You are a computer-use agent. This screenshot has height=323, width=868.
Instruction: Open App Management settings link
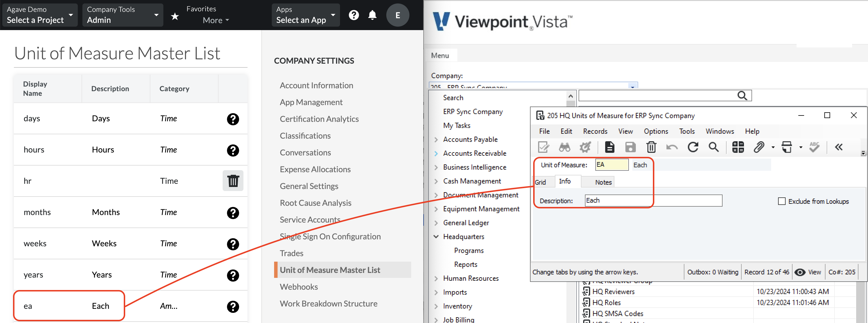[x=311, y=102]
